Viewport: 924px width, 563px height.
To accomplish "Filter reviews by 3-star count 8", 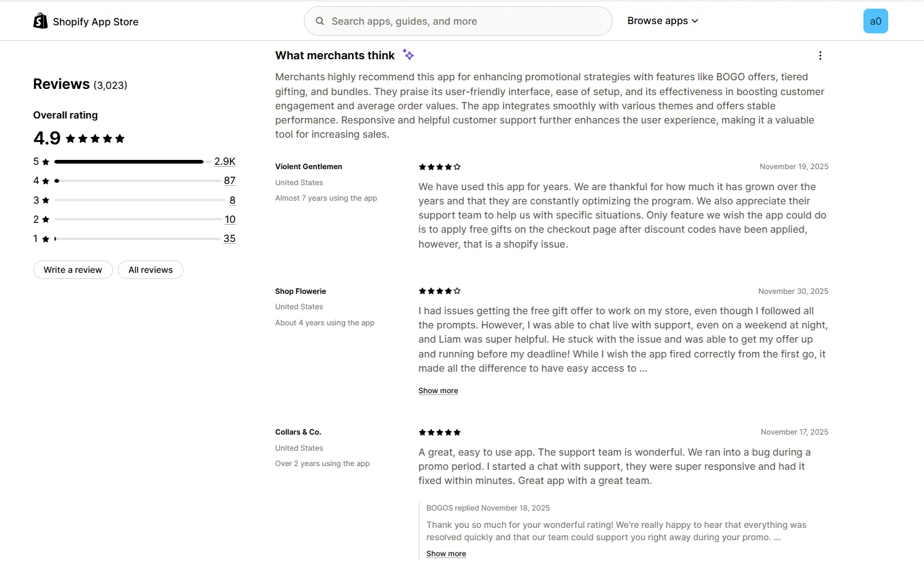I will [232, 201].
